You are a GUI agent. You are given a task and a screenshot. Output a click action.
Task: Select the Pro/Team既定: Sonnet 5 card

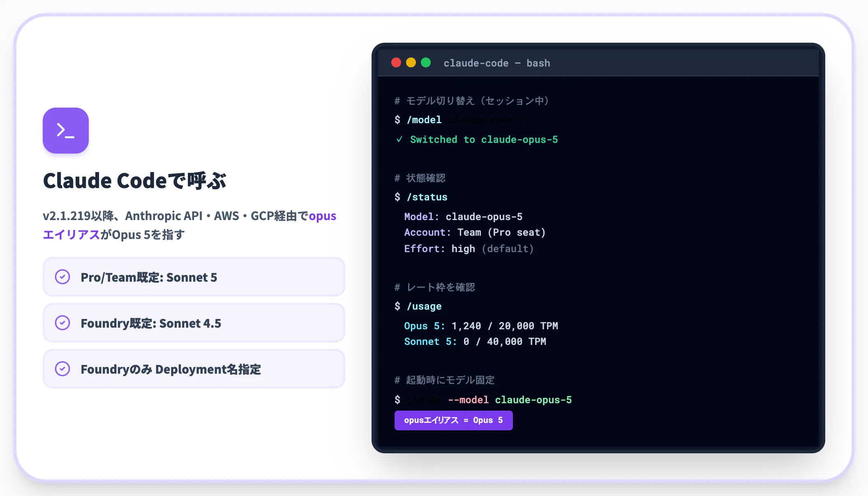pyautogui.click(x=194, y=277)
